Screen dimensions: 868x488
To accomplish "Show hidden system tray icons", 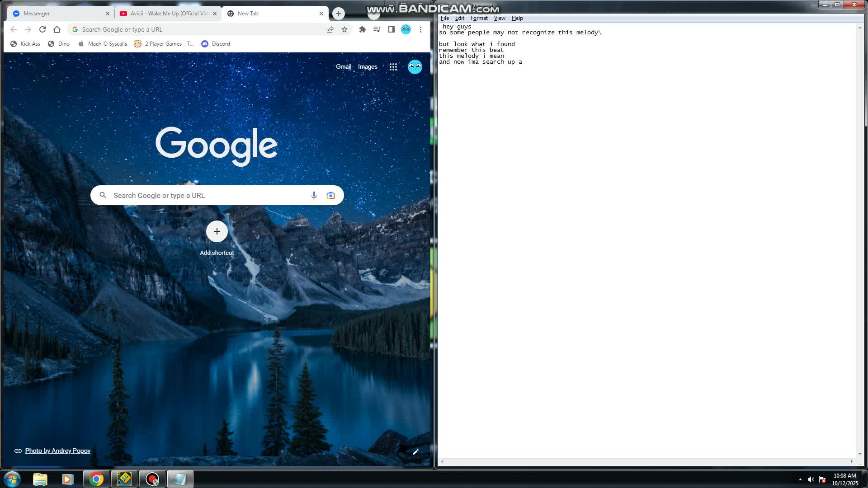I will (x=800, y=479).
